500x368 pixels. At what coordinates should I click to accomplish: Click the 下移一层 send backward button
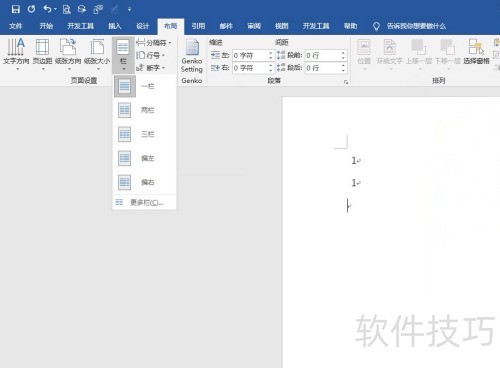tap(448, 54)
